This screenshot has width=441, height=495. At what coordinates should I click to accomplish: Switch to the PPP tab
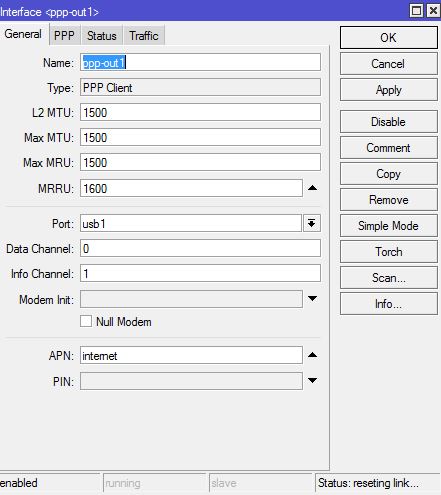coord(64,35)
